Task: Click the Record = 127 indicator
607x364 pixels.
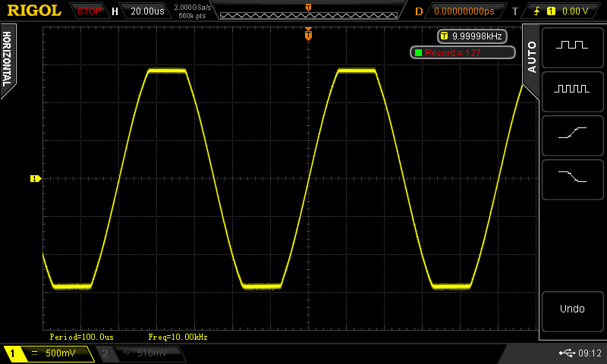Action: 463,52
